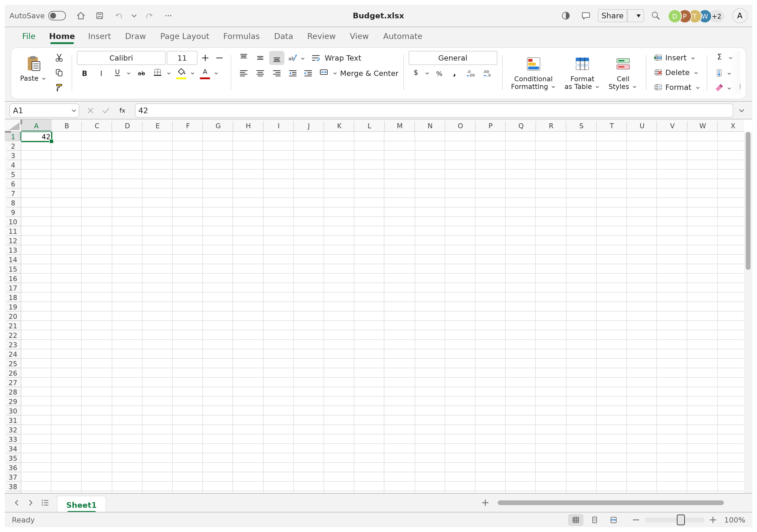The width and height of the screenshot is (757, 532).
Task: Toggle the AutoSave switch
Action: click(x=57, y=16)
